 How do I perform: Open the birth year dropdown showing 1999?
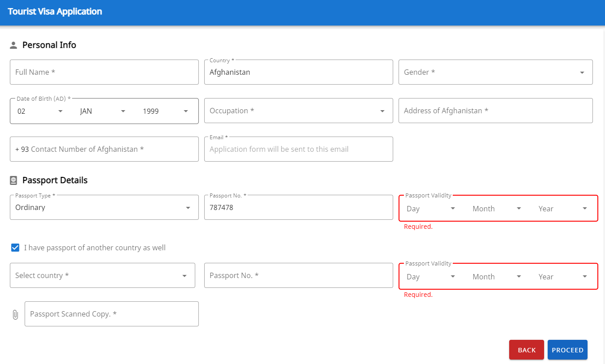coord(166,111)
